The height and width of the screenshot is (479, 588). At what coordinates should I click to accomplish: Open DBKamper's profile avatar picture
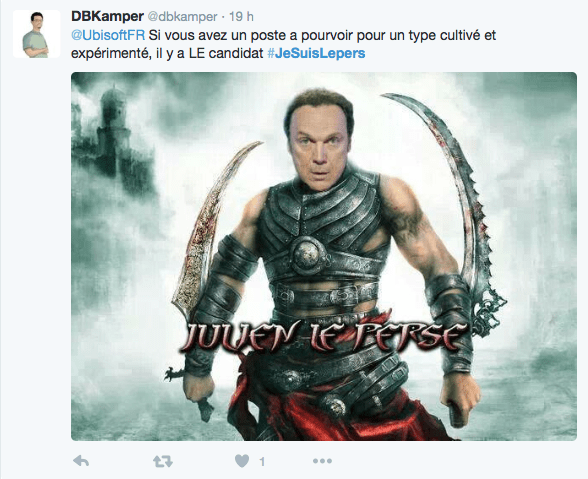pyautogui.click(x=36, y=34)
